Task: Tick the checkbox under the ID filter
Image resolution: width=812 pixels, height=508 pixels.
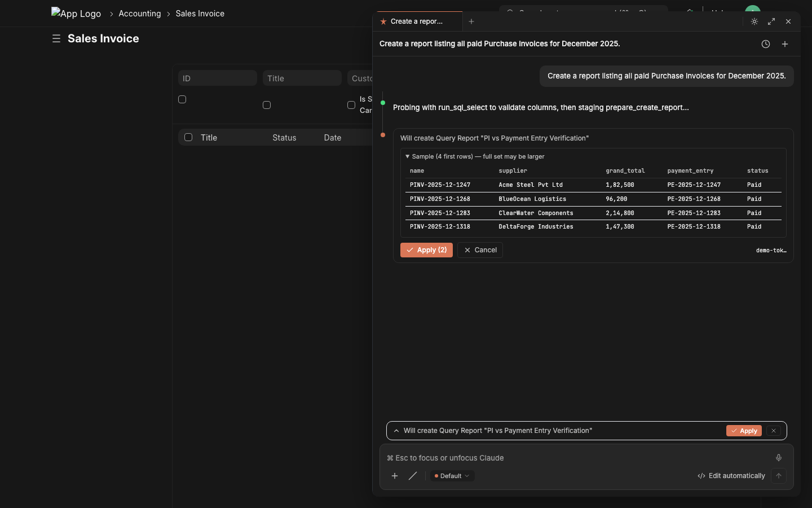Action: pyautogui.click(x=182, y=99)
